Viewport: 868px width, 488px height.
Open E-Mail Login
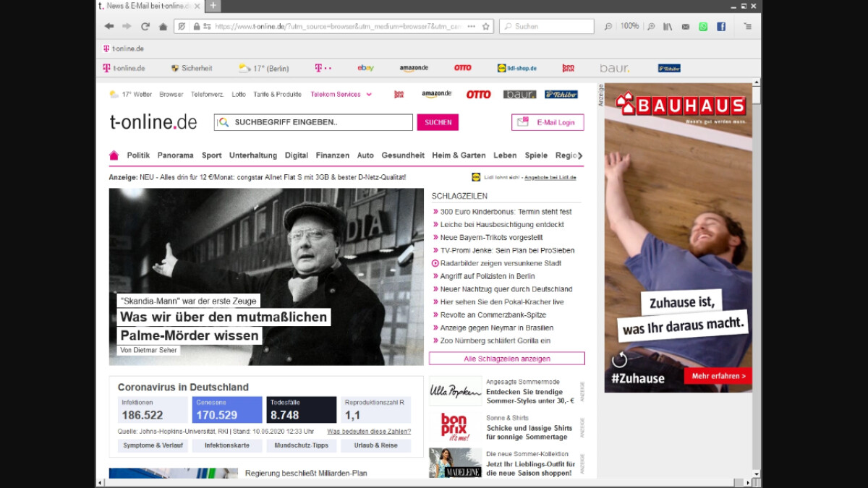[x=548, y=122]
